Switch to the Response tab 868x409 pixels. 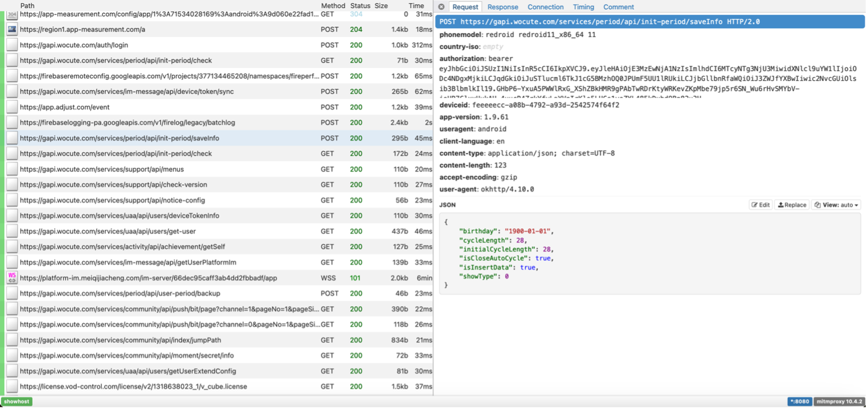point(502,7)
